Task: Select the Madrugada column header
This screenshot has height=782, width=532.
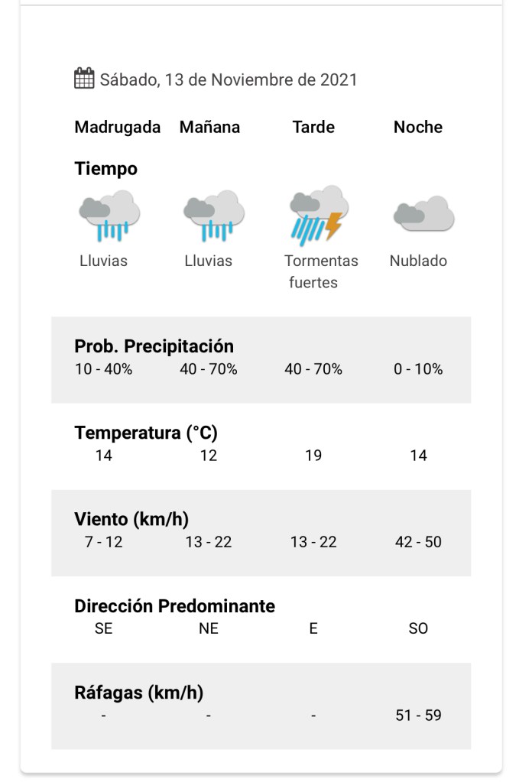Action: pos(118,127)
